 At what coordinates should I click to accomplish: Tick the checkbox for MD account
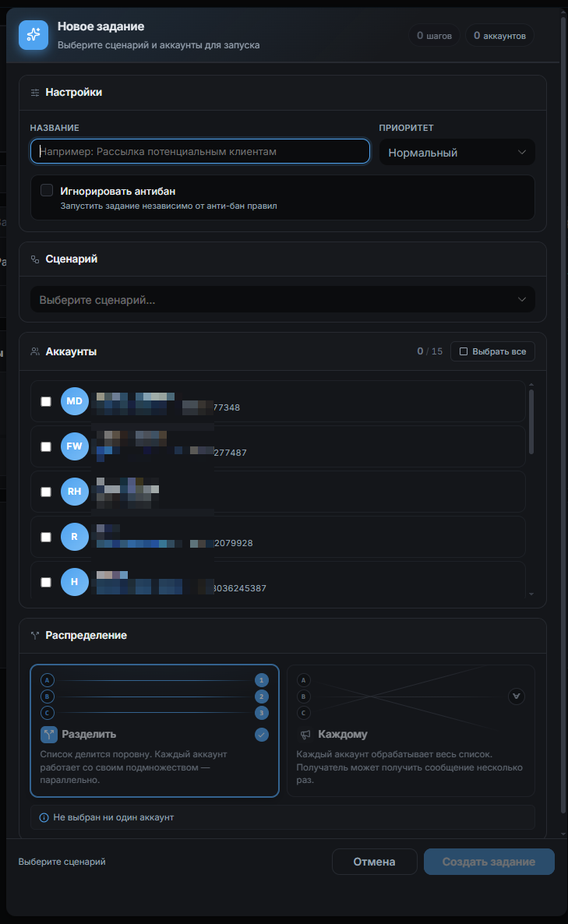click(x=46, y=401)
